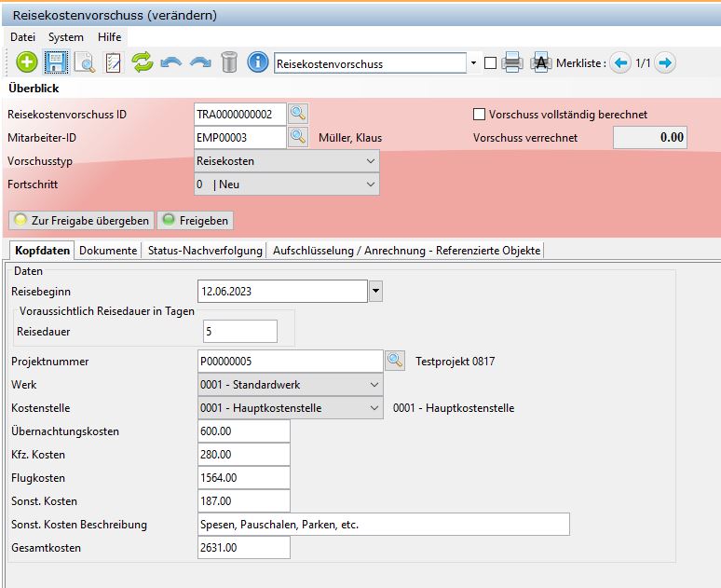Switch to the Status-Nachverfolgung tab
The width and height of the screenshot is (721, 588).
tap(204, 251)
